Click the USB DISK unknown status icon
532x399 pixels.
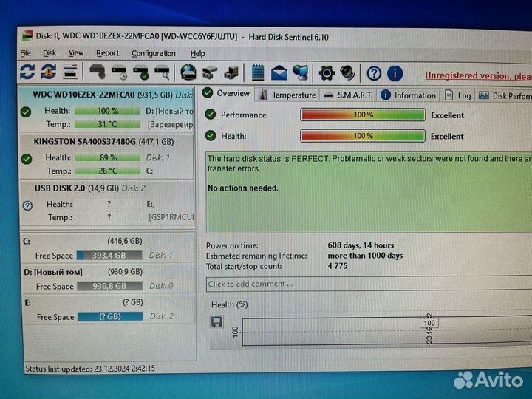pyautogui.click(x=27, y=205)
